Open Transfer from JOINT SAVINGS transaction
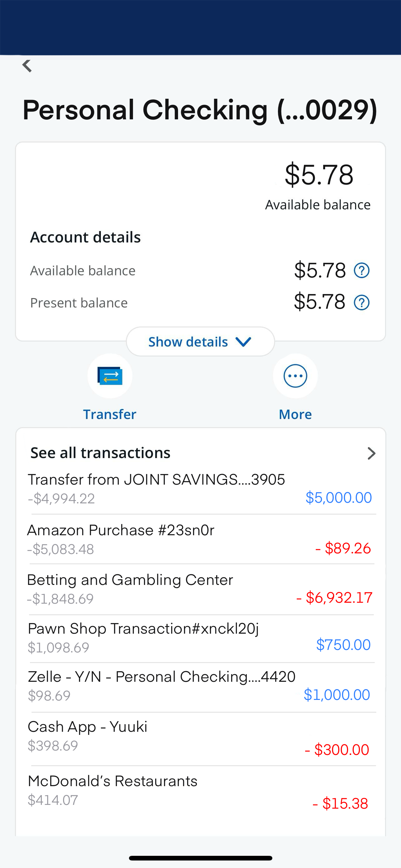The image size is (401, 868). point(156,480)
